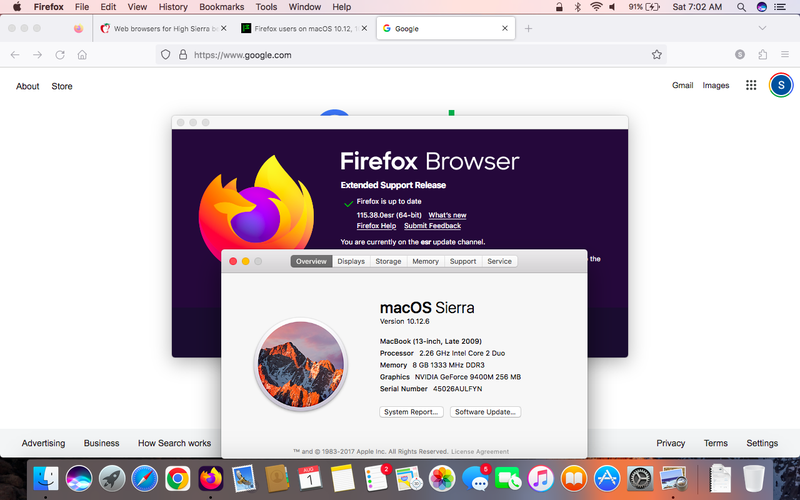Switch to the Storage tab
The height and width of the screenshot is (500, 800).
coord(388,261)
